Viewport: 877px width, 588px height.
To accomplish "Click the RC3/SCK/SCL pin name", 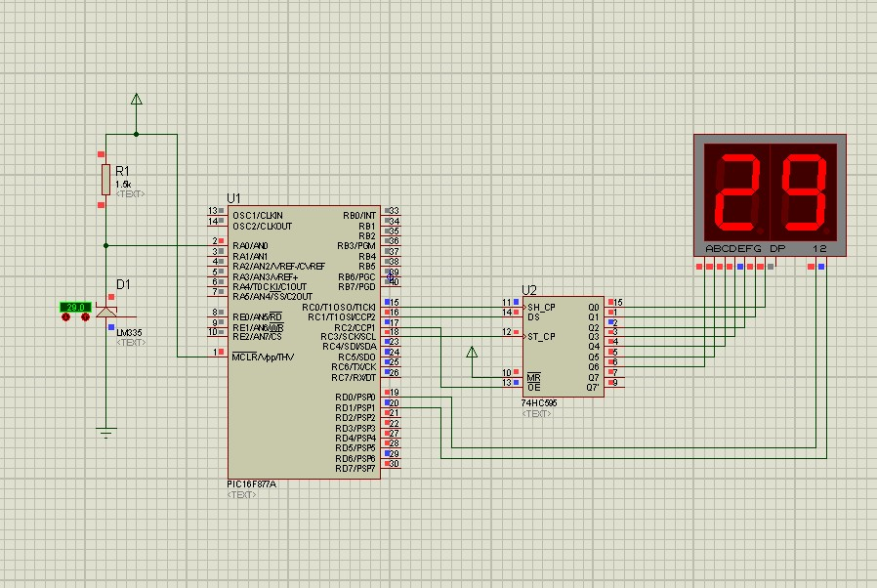I will (x=348, y=337).
